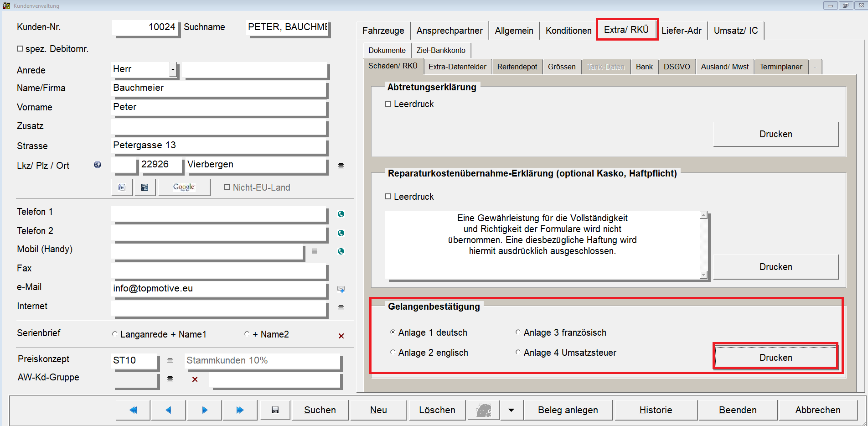The height and width of the screenshot is (426, 868).
Task: Click the Löschen button
Action: point(437,410)
